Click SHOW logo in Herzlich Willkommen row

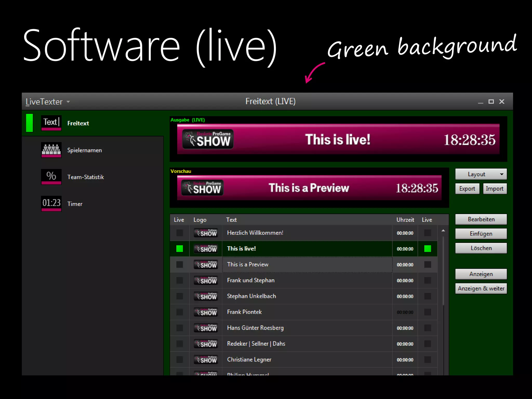tap(206, 233)
